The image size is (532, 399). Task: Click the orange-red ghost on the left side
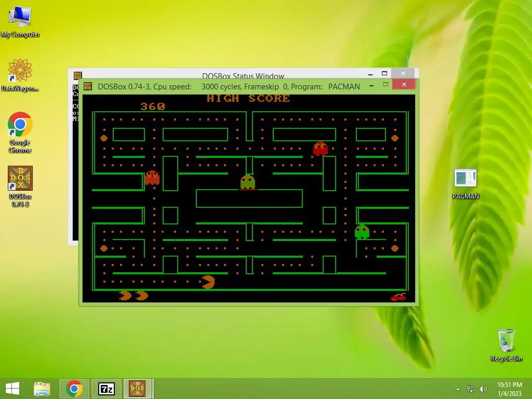[152, 178]
